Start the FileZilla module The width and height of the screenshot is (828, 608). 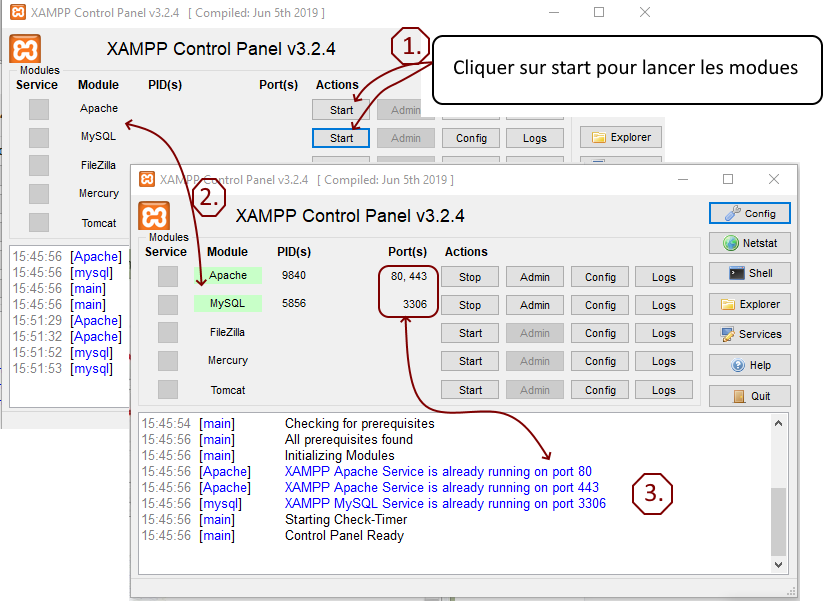coord(469,332)
